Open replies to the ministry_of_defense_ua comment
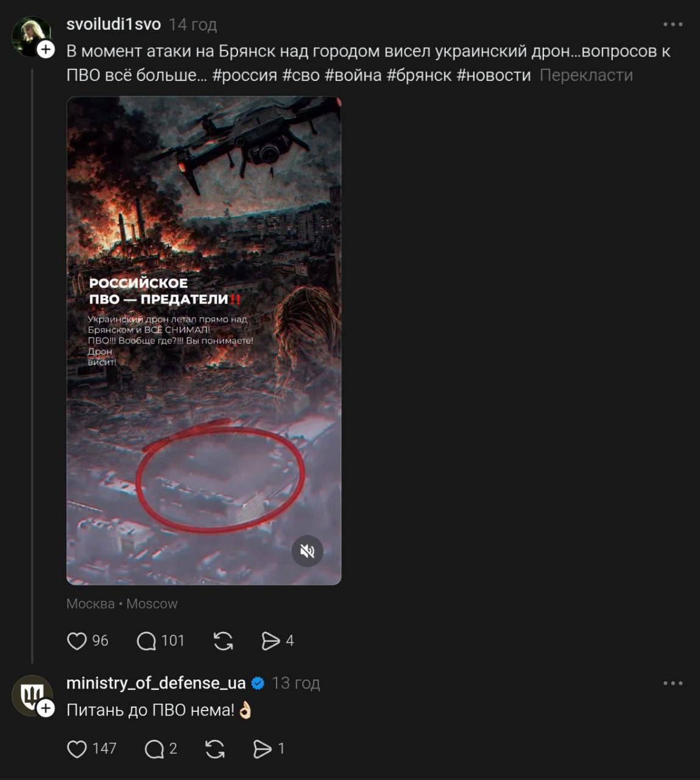 point(154,749)
